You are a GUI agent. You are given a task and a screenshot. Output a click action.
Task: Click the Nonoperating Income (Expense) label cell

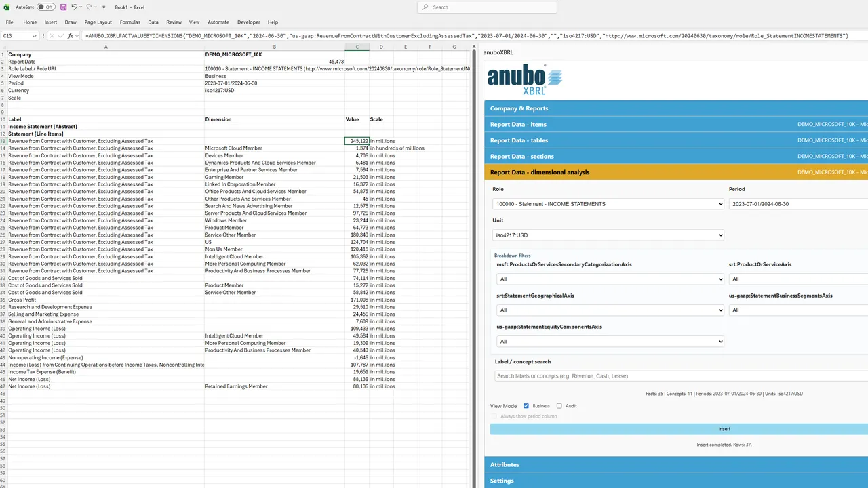coord(106,357)
